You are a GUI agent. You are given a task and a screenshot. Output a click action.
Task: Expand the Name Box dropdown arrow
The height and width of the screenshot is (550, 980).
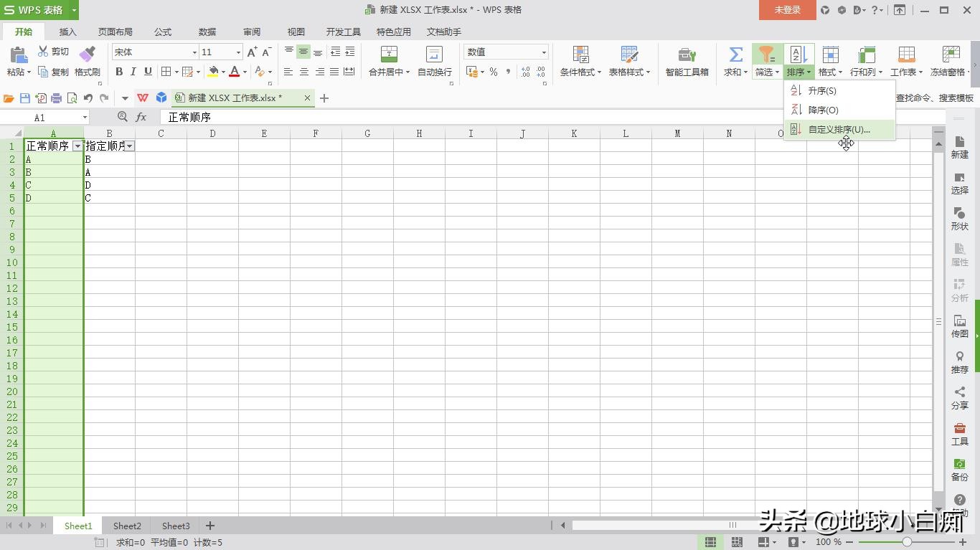point(85,118)
